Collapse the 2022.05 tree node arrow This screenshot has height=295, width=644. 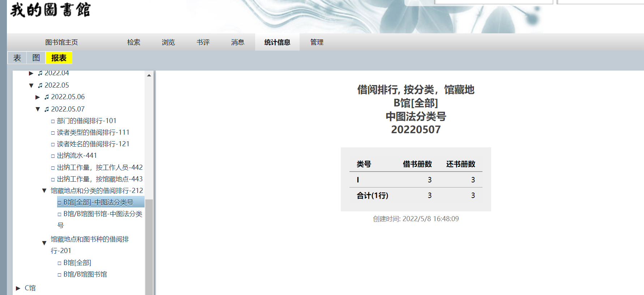[31, 85]
